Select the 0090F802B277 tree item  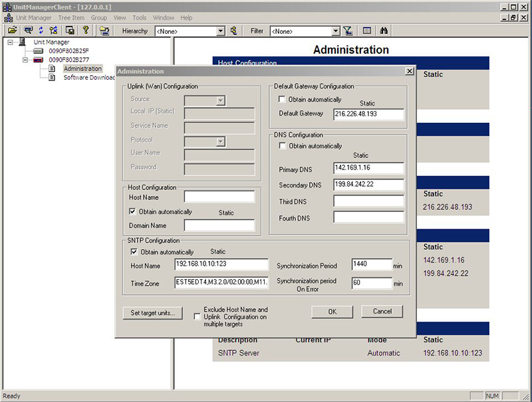pyautogui.click(x=69, y=60)
